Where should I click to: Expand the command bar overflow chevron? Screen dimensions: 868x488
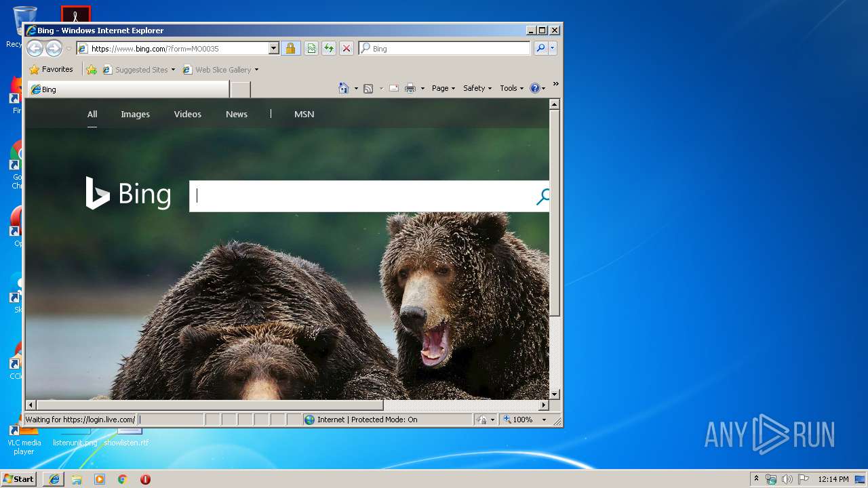click(555, 85)
